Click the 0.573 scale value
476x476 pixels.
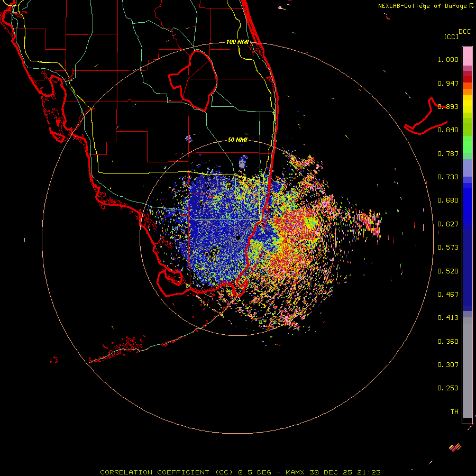click(448, 248)
